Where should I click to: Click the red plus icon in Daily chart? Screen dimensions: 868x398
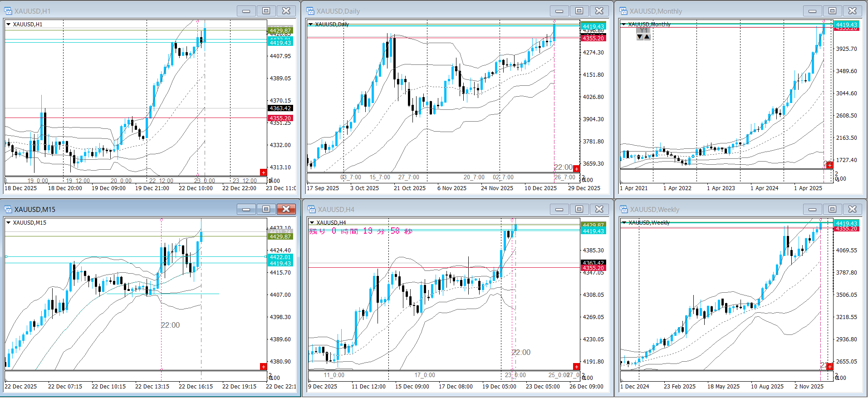pyautogui.click(x=576, y=169)
